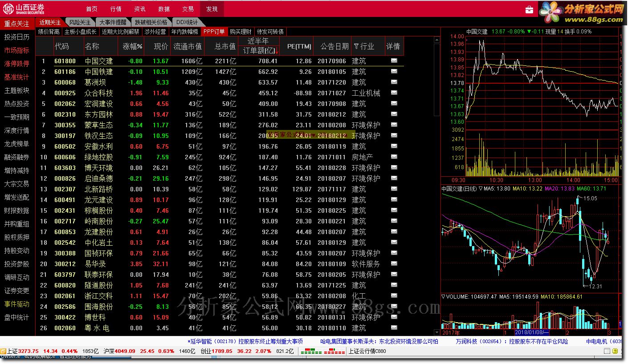This screenshot has height=364, width=628.
Task: Open the 发现 top menu
Action: pyautogui.click(x=212, y=9)
